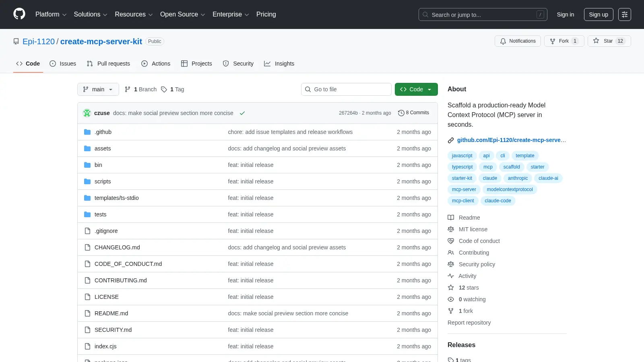Select the Code tab

[x=28, y=64]
